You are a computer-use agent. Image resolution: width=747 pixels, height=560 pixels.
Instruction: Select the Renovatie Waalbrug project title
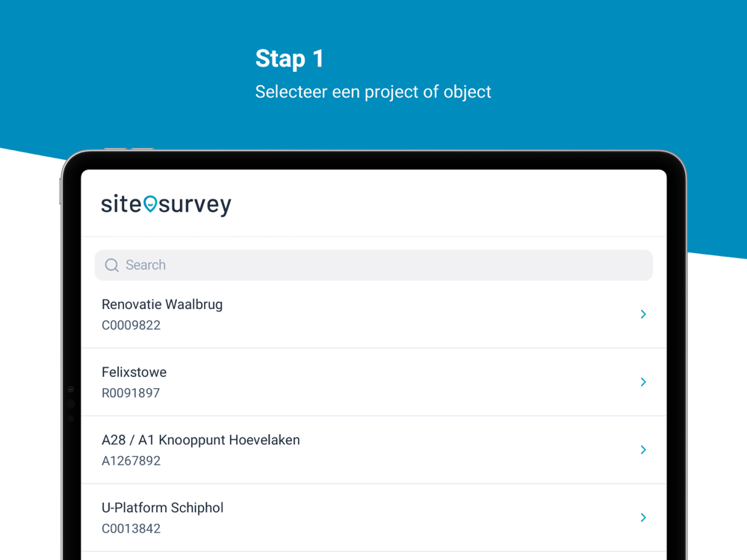162,305
